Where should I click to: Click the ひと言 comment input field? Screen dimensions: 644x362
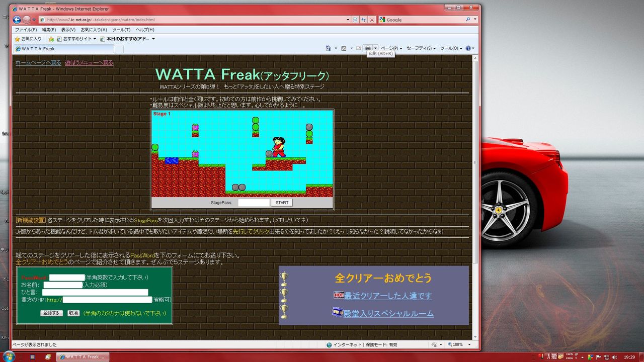[95, 292]
